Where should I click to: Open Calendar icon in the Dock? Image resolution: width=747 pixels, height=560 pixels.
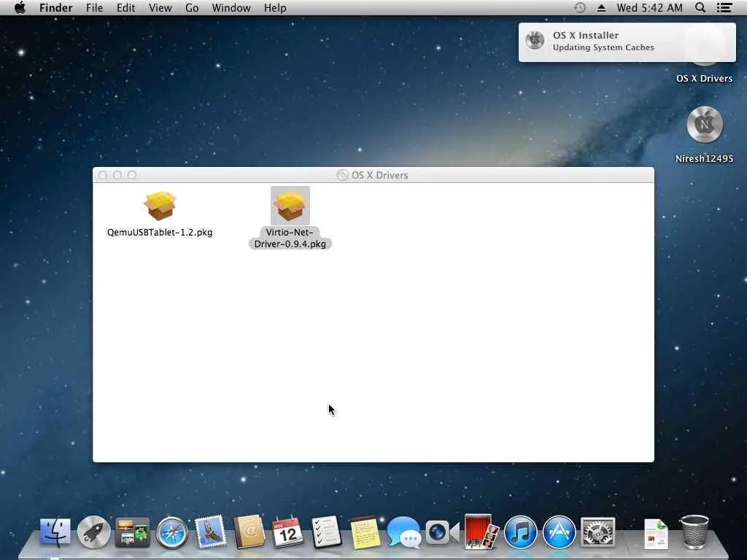287,532
